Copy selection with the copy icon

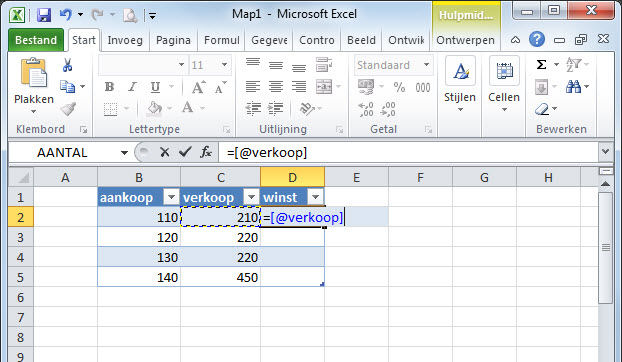67,86
